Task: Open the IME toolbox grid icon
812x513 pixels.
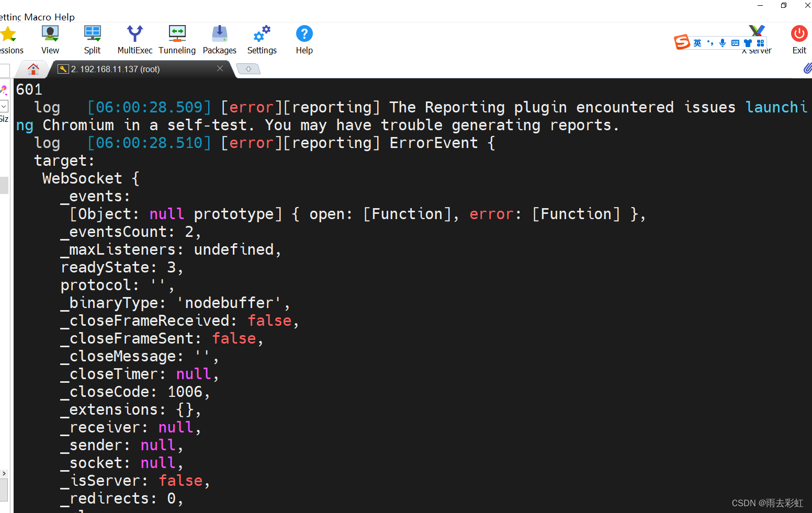Action: 761,43
